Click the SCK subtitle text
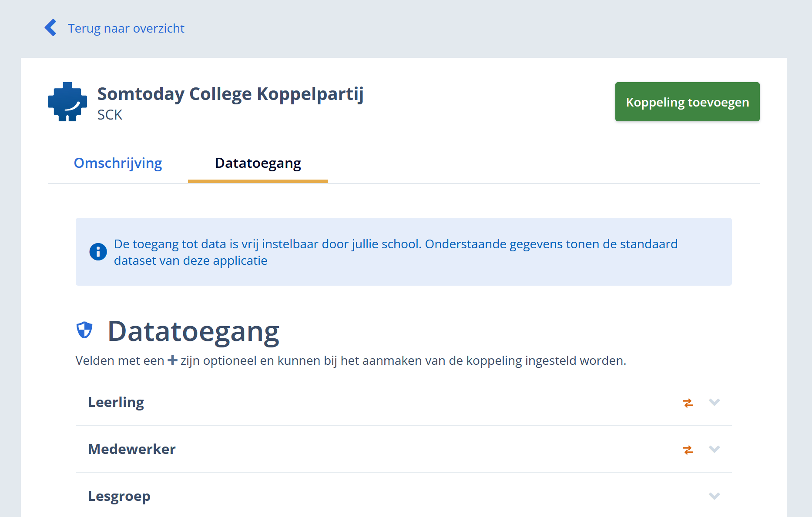Image resolution: width=812 pixels, height=517 pixels. coord(110,115)
